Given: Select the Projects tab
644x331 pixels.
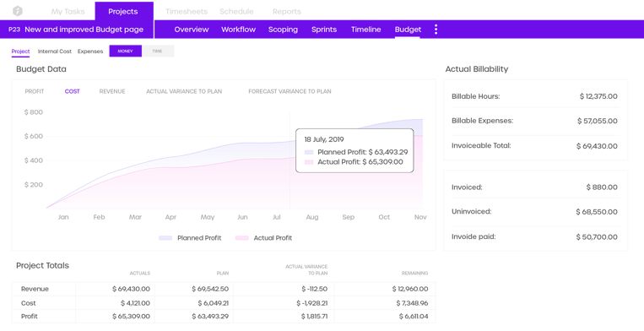Looking at the screenshot, I should [x=123, y=12].
